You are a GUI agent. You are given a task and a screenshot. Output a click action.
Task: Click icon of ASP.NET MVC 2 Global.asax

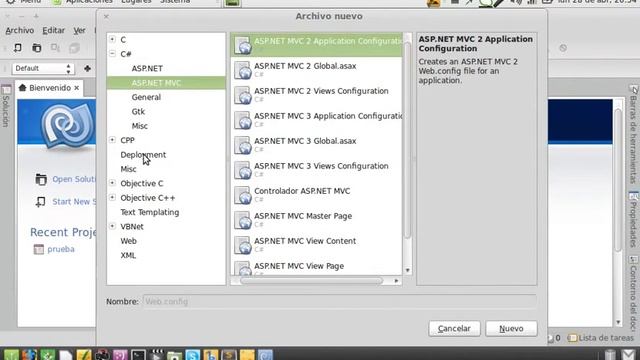242,70
